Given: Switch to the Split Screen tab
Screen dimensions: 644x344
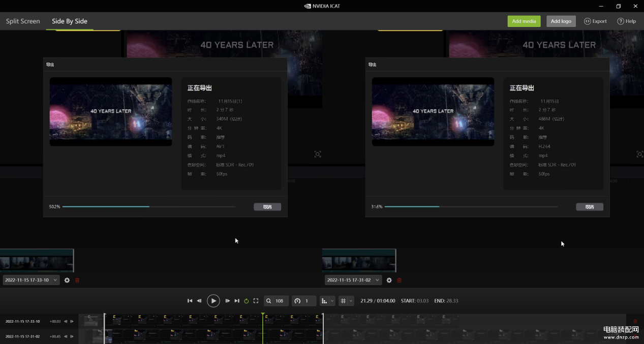Looking at the screenshot, I should click(x=23, y=21).
